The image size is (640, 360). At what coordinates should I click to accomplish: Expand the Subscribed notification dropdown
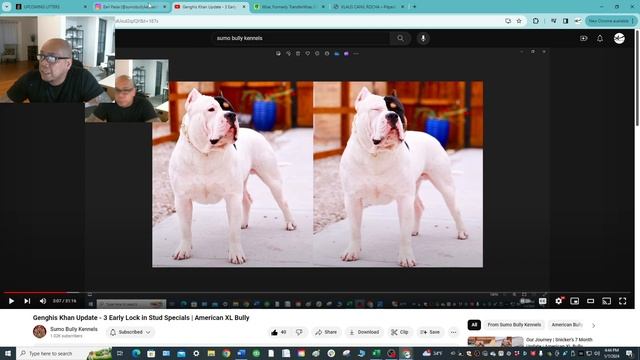click(130, 332)
